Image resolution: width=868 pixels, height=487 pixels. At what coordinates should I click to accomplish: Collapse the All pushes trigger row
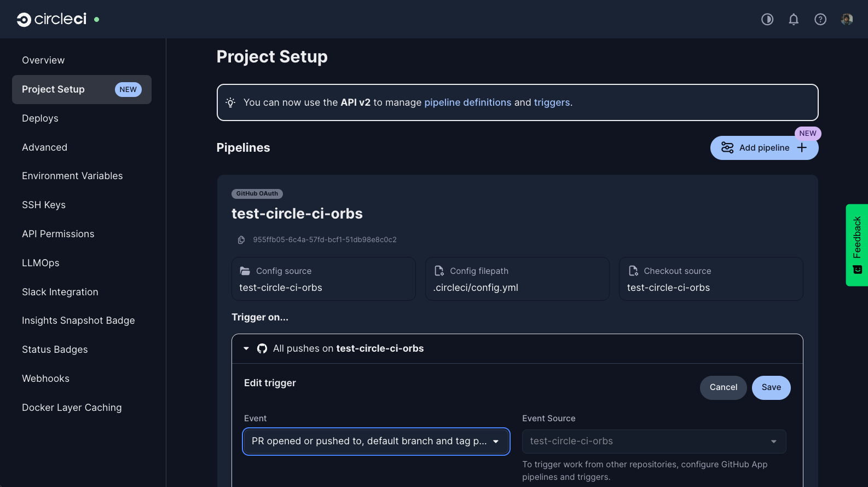(246, 348)
